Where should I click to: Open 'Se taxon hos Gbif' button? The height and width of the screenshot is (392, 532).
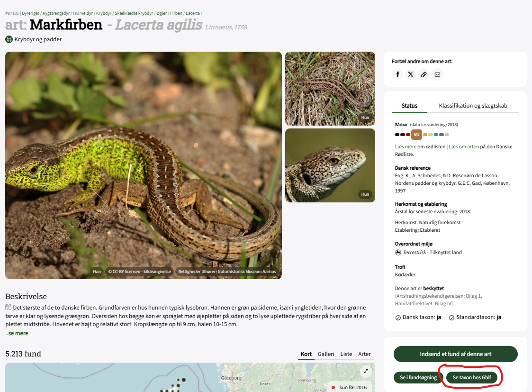tap(472, 377)
